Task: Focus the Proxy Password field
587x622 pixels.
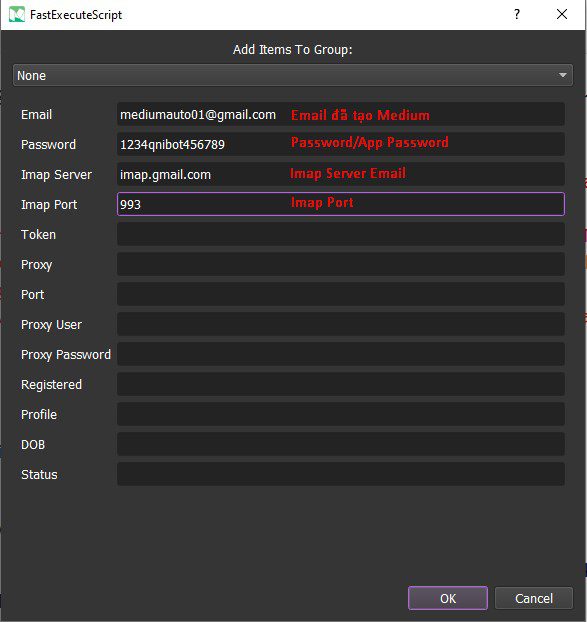Action: (341, 354)
